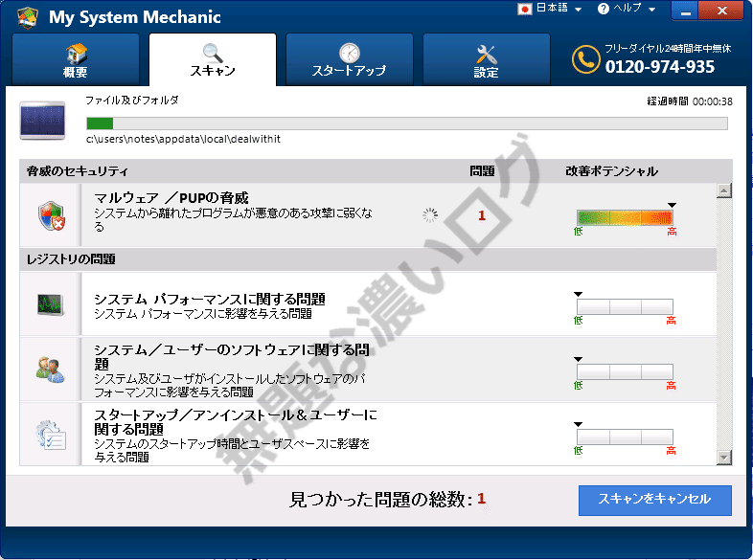Open the 設定 settings tab

486,59
